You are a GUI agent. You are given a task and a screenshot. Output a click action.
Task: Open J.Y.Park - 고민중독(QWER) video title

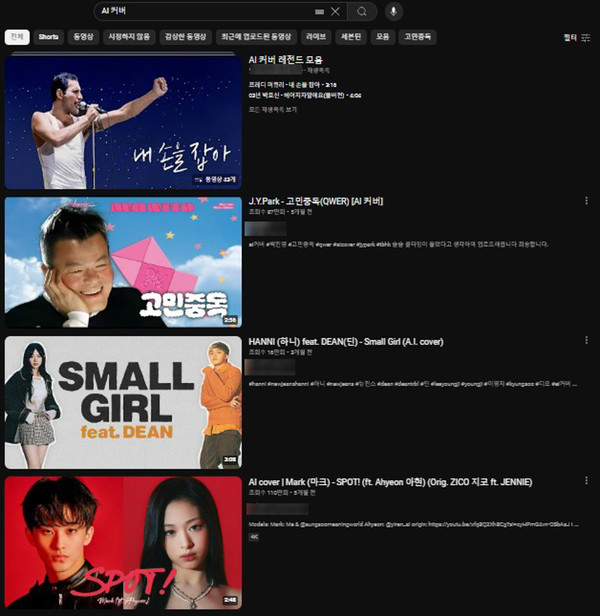coord(316,201)
